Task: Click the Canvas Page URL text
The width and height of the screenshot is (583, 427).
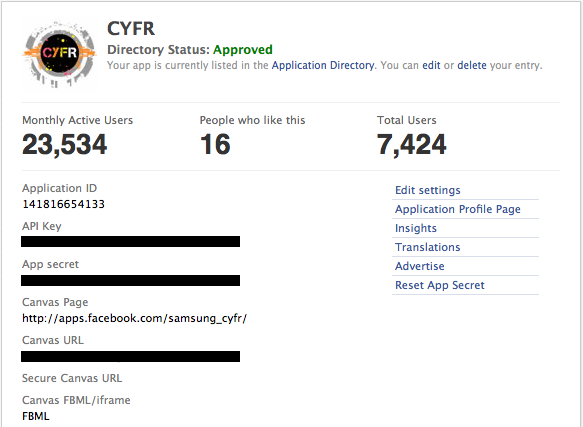Action: coord(135,318)
